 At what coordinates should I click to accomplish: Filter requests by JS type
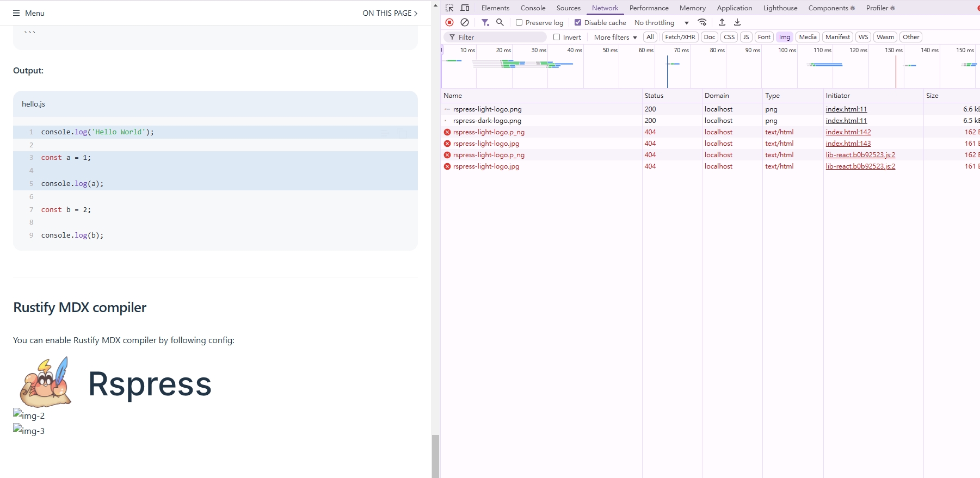pos(746,37)
